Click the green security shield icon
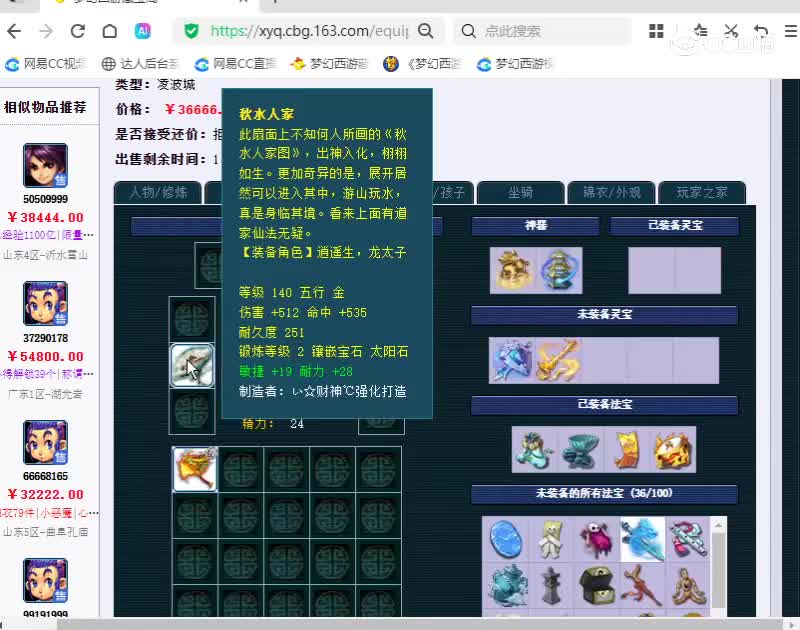Viewport: 800px width, 630px height. (192, 31)
